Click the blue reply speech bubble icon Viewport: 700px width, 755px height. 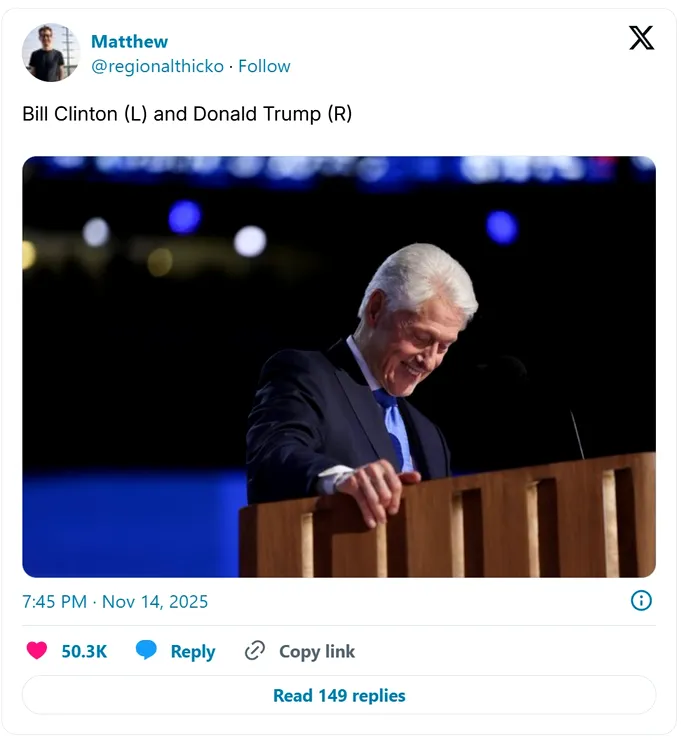coord(147,651)
